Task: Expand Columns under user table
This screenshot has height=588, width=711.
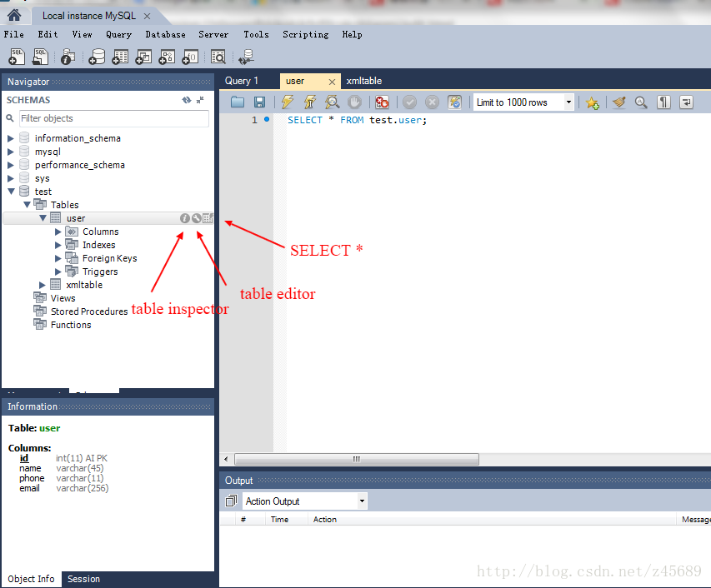Action: [x=58, y=232]
